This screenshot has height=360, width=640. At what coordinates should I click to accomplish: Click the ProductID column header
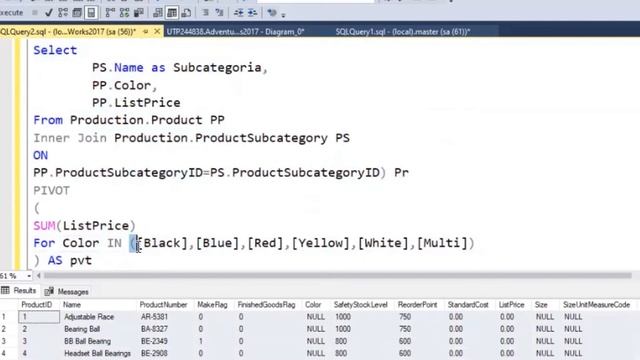(x=37, y=305)
